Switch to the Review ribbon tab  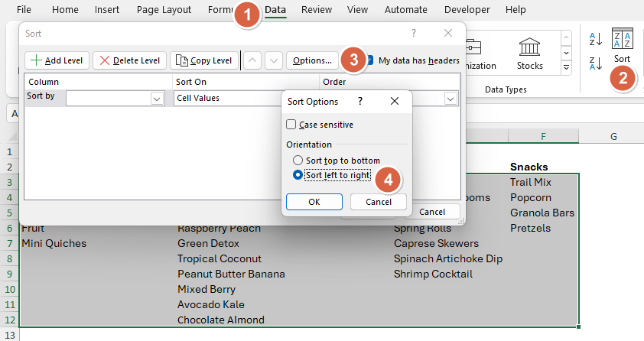click(316, 10)
